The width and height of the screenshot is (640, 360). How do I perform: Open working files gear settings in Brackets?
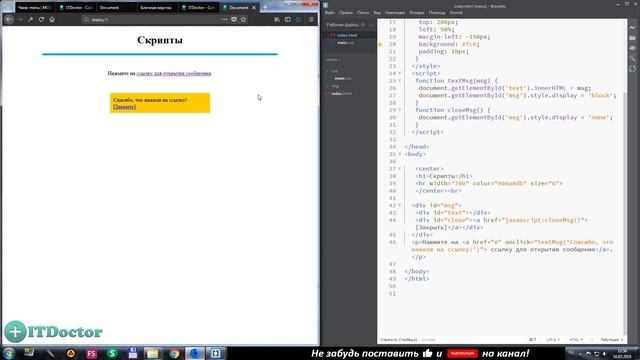[363, 25]
